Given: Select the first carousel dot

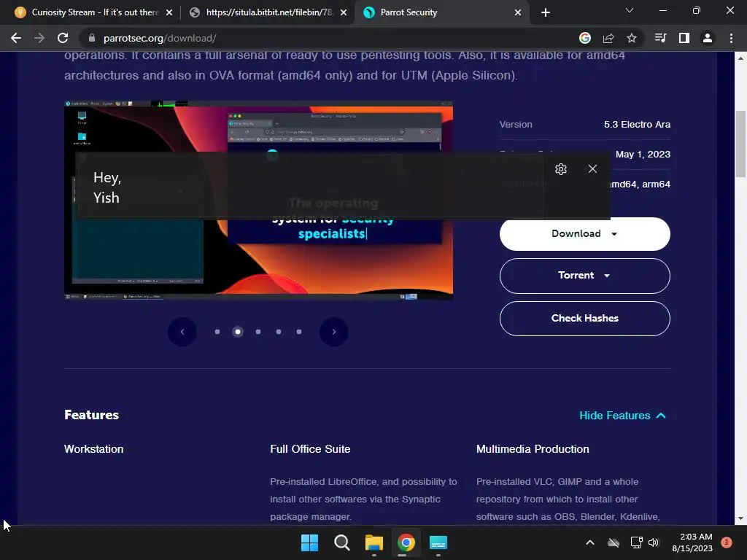Looking at the screenshot, I should 217,332.
